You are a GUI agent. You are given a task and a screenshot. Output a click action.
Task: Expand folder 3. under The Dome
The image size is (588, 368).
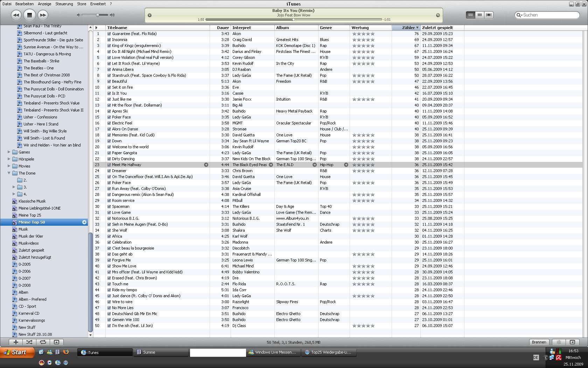[14, 187]
